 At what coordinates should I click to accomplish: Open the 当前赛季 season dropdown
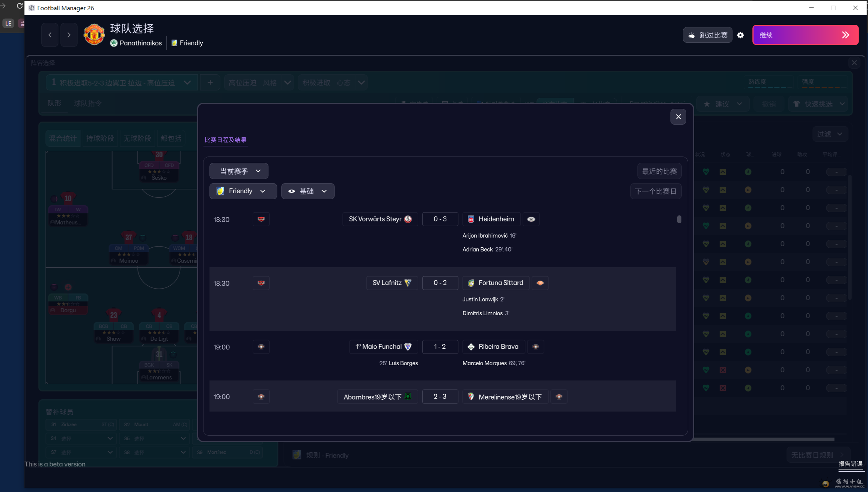239,171
